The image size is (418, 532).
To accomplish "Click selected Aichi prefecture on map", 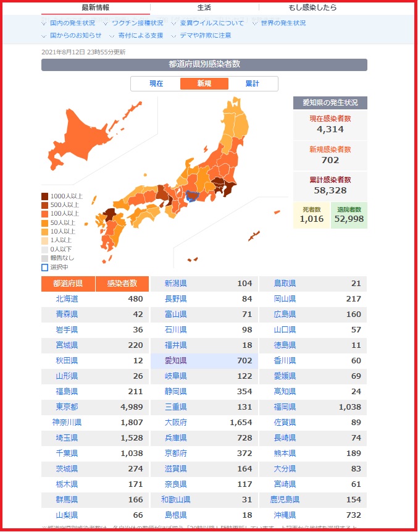I will (x=193, y=196).
